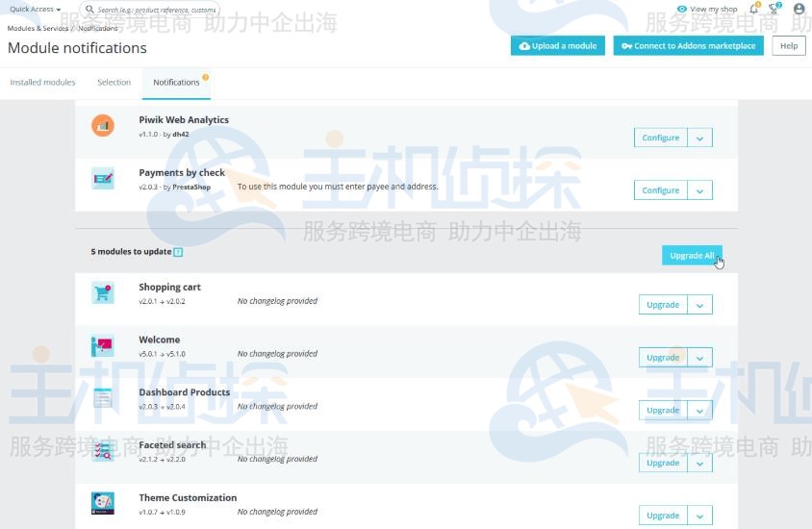Open the user profile avatar icon

(x=799, y=10)
